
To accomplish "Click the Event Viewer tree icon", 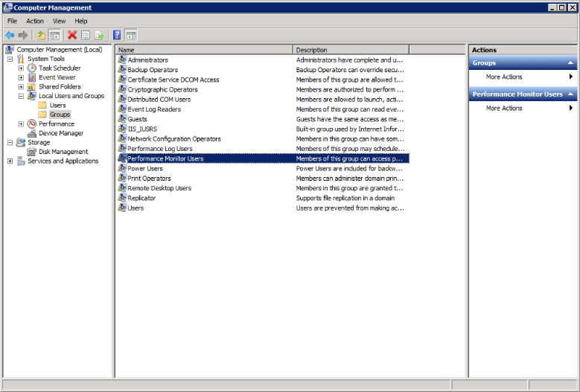I will tap(32, 77).
